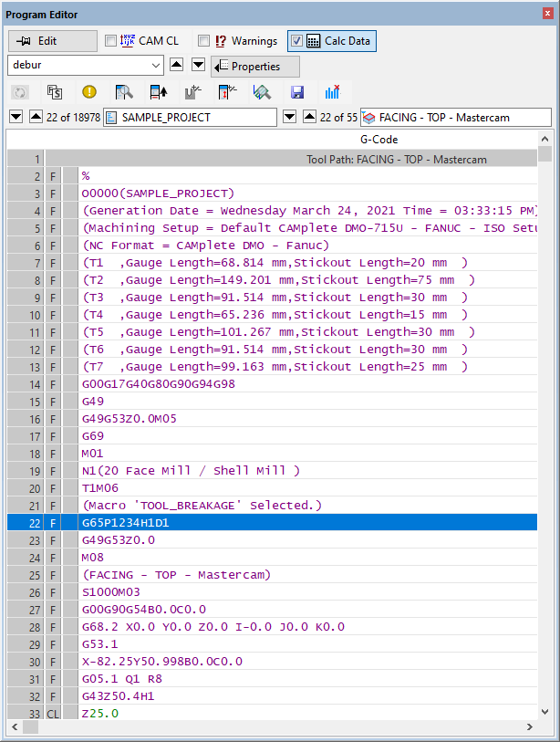Image resolution: width=560 pixels, height=742 pixels.
Task: Select line 33 Z25.0
Action: tap(272, 714)
